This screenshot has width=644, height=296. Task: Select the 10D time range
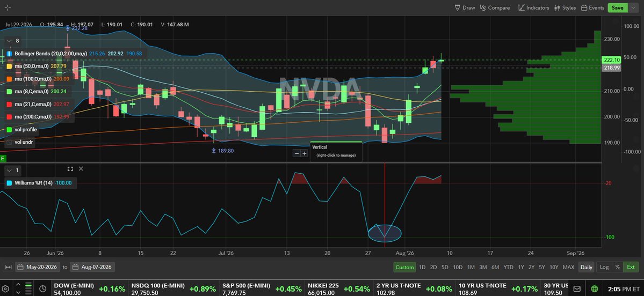[x=458, y=267]
